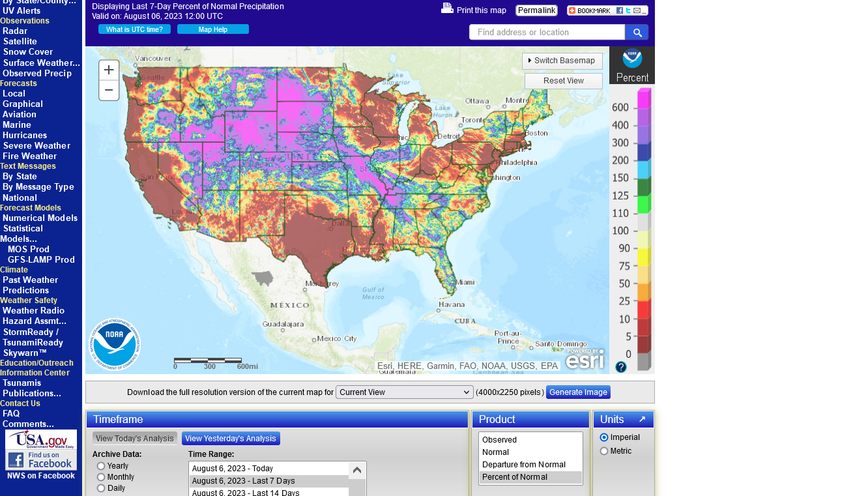
Task: Expand the Units panel arrow icon
Action: click(x=643, y=420)
